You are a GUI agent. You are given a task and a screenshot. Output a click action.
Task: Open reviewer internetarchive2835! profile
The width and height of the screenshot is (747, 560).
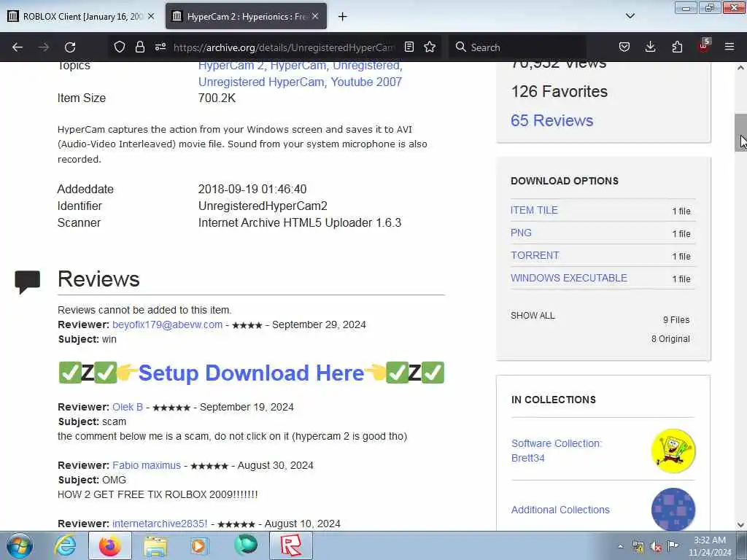(160, 524)
